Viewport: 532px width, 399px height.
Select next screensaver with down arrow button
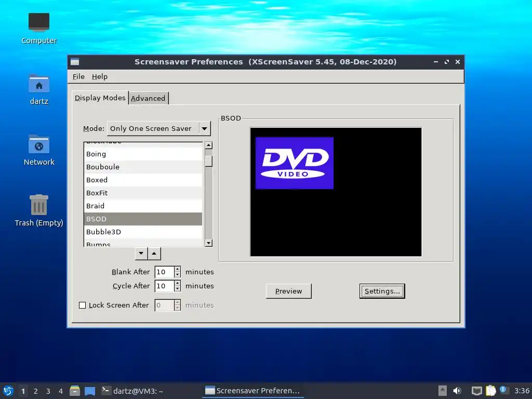click(141, 254)
